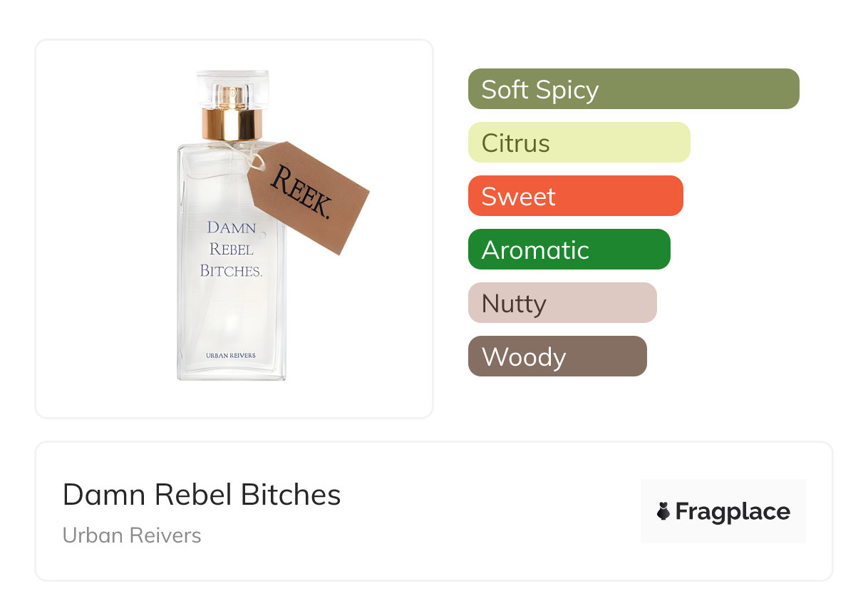Click the Fragplace brand name text
This screenshot has width=868, height=616.
[x=733, y=512]
